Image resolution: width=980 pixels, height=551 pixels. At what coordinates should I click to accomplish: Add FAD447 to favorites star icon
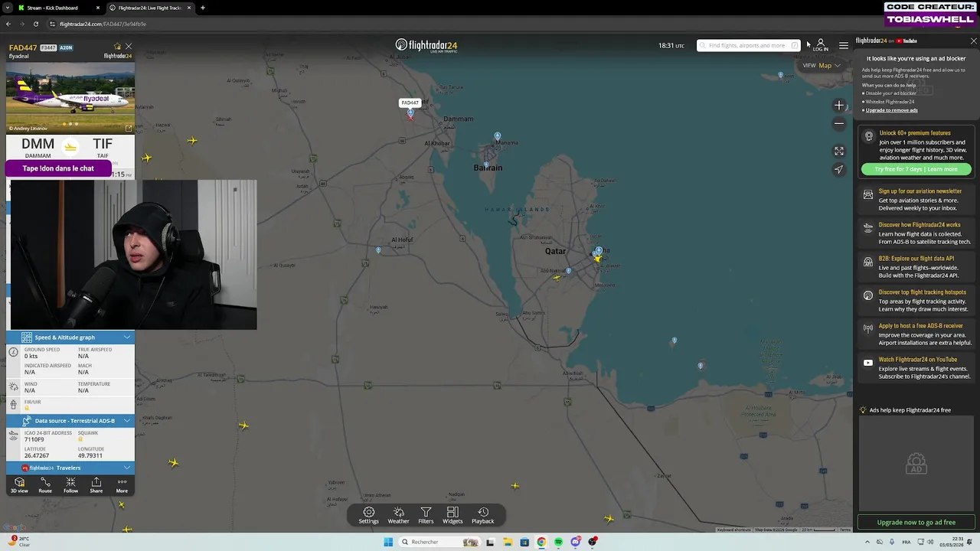click(117, 47)
